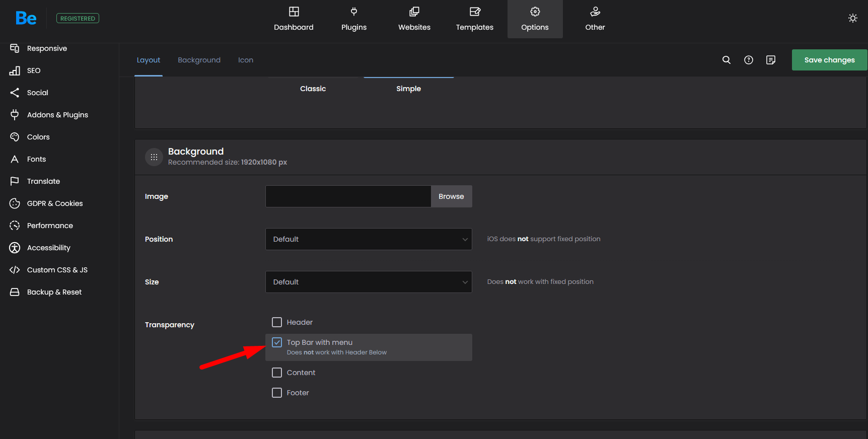The height and width of the screenshot is (439, 868).
Task: Click the Custom CSS & JS code icon
Action: 15,270
